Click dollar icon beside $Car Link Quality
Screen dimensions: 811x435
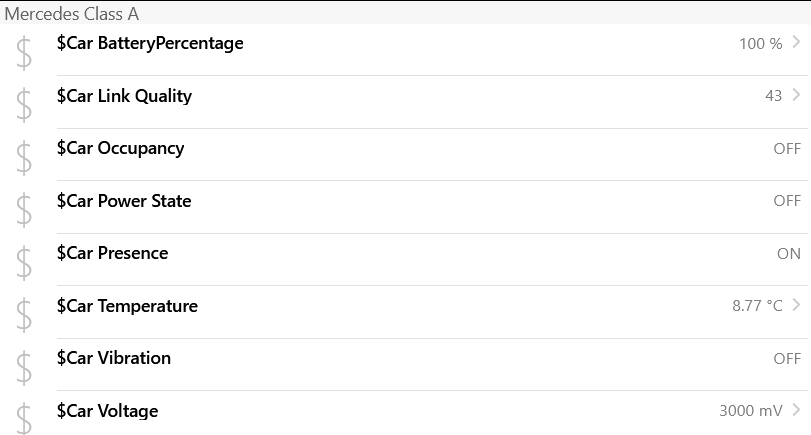(x=24, y=105)
